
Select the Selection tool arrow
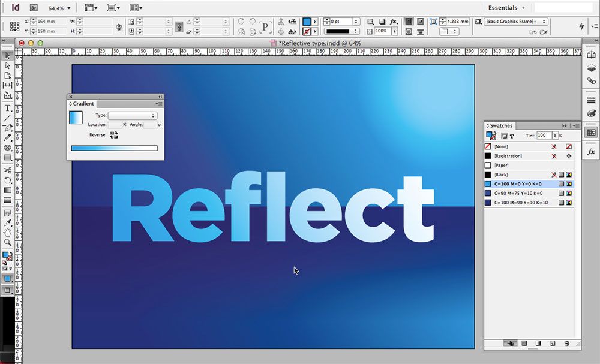[7, 56]
